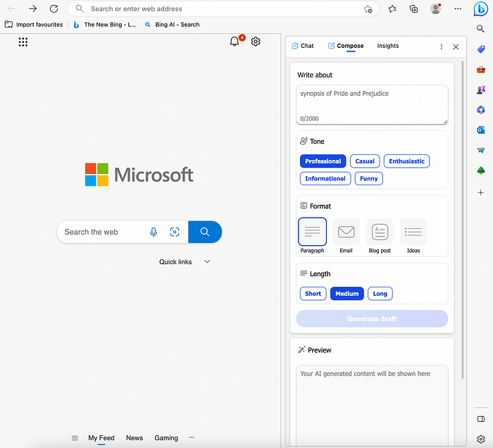Click the blue search magnifier button
The image size is (493, 448).
coord(205,232)
